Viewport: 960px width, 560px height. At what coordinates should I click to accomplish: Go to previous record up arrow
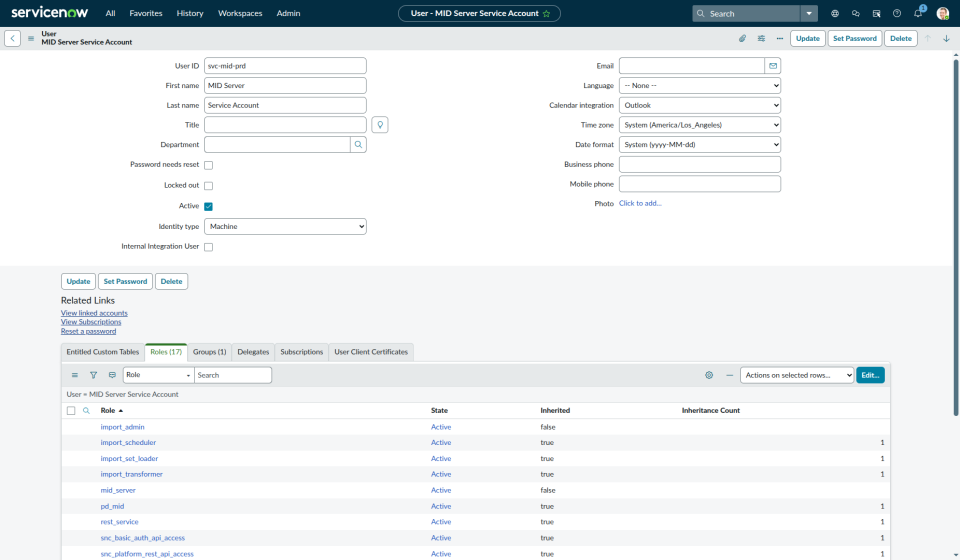(x=928, y=39)
